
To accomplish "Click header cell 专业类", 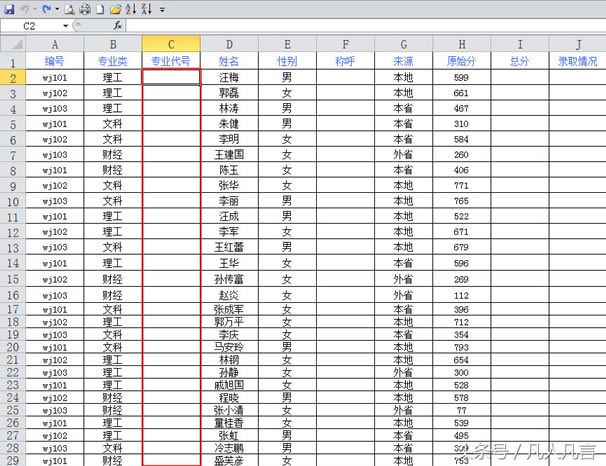I will (x=113, y=61).
